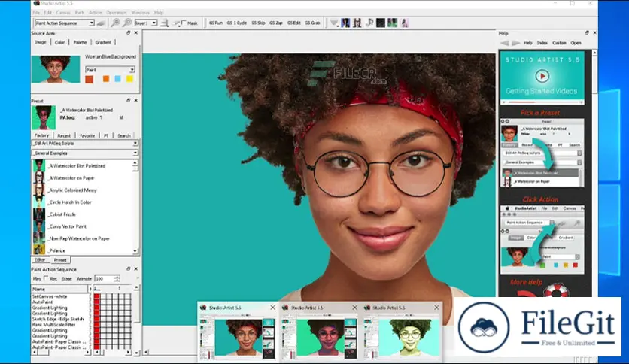Click the black square toolbar icon

coord(381,23)
